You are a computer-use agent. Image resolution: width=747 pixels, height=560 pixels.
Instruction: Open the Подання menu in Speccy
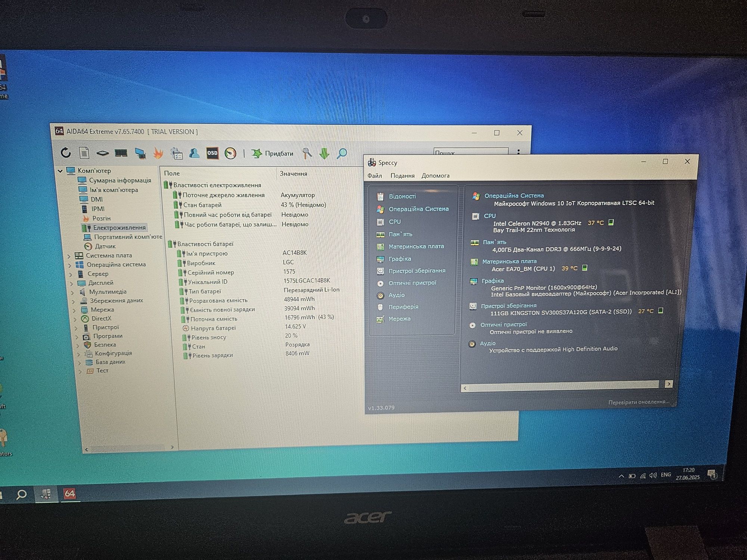coord(402,175)
